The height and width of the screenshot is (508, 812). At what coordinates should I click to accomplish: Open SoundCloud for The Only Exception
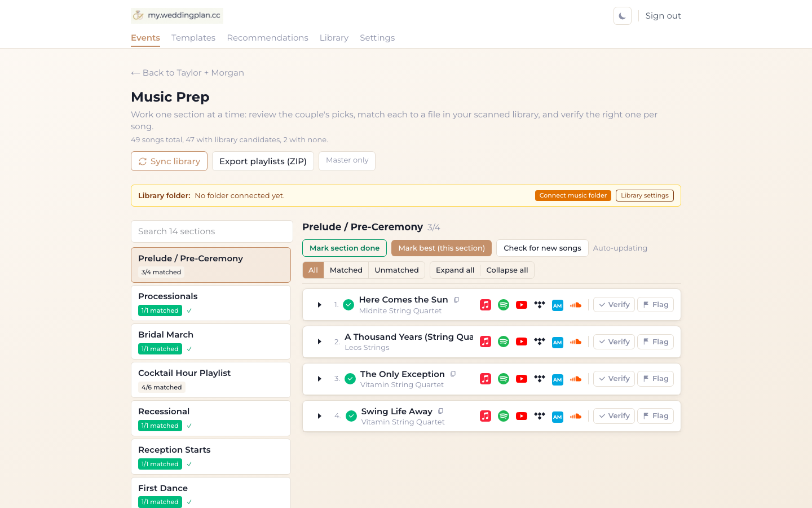(x=576, y=379)
